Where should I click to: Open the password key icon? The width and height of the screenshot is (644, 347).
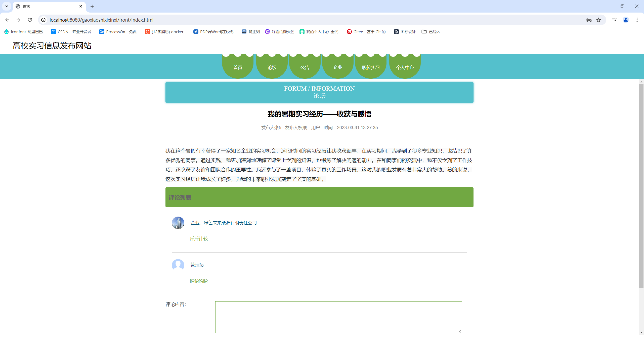coord(588,20)
